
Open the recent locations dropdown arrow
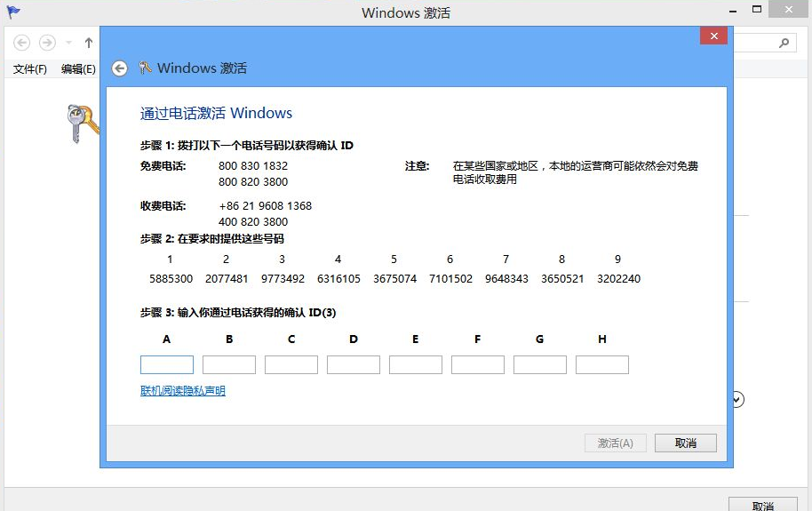point(69,43)
